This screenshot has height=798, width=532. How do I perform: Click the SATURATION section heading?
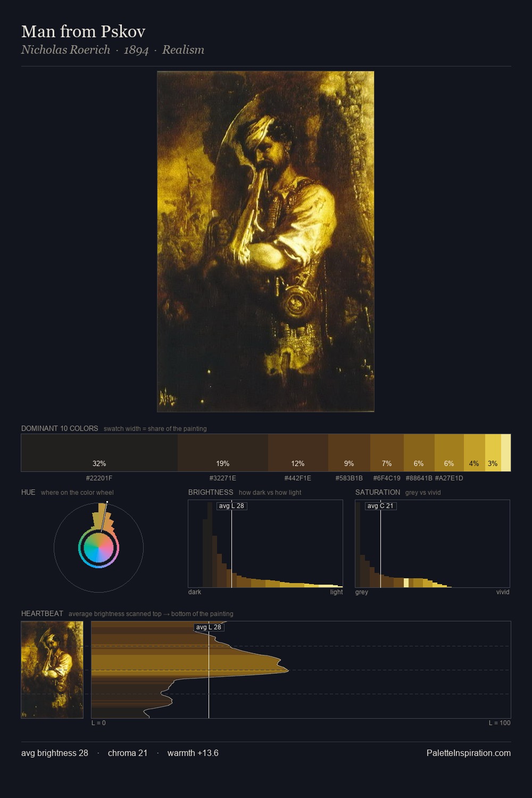[378, 492]
